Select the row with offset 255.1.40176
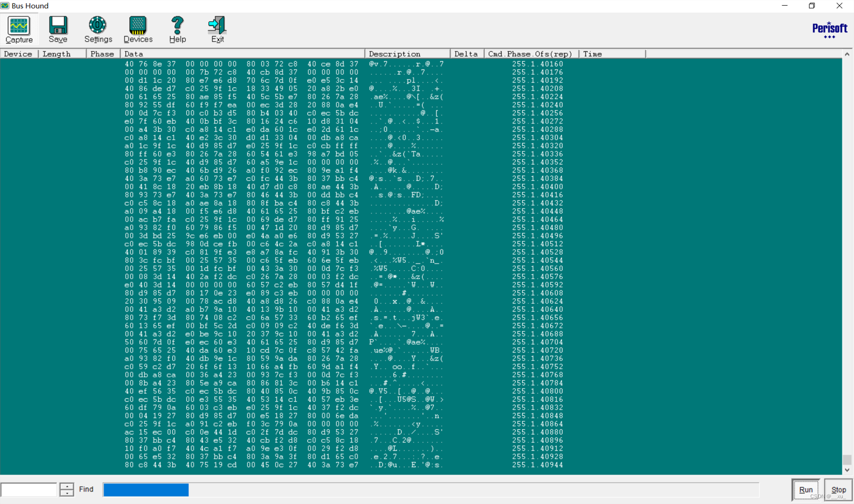854x504 pixels. [421, 72]
